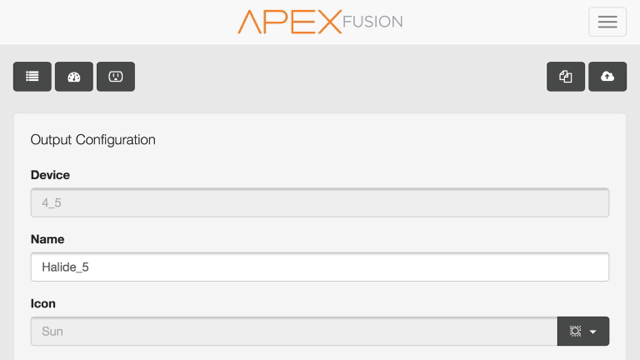640x360 pixels.
Task: Click the disabled Device field showing 4_5
Action: (320, 202)
